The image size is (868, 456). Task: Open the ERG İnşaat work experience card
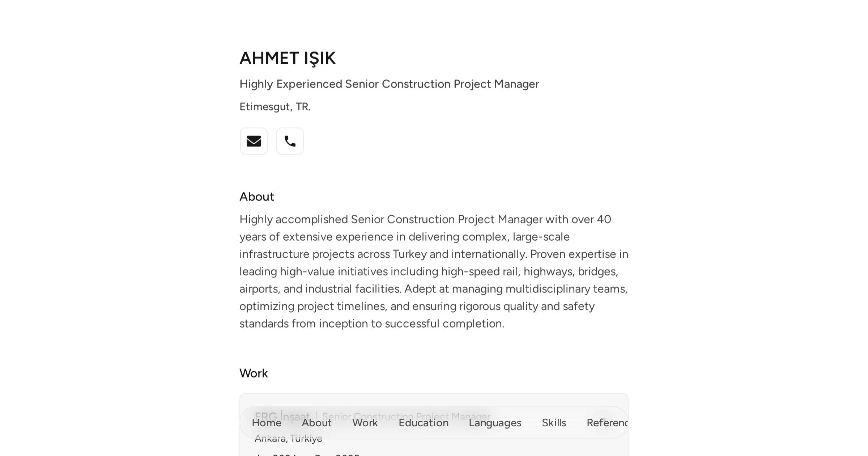[434, 425]
